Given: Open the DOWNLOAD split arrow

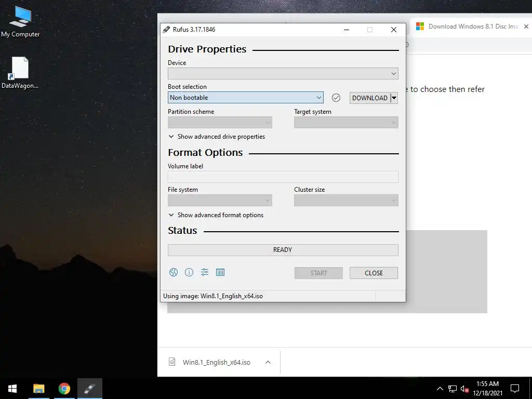Looking at the screenshot, I should coord(394,98).
